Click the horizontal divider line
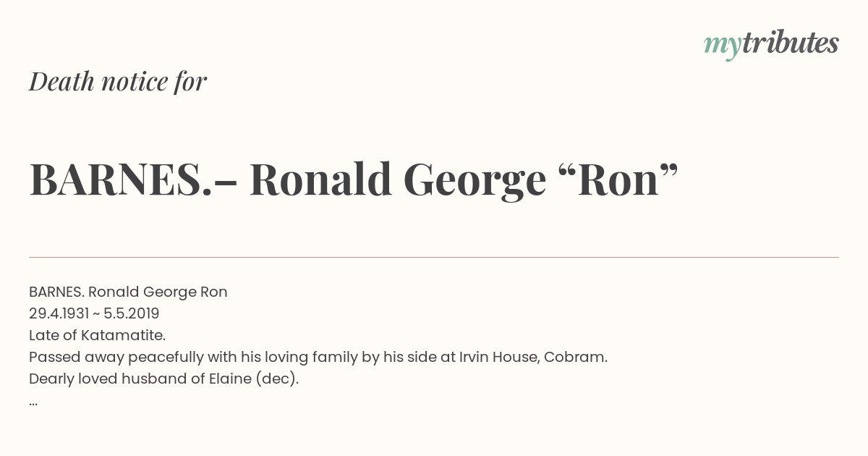 tap(434, 257)
